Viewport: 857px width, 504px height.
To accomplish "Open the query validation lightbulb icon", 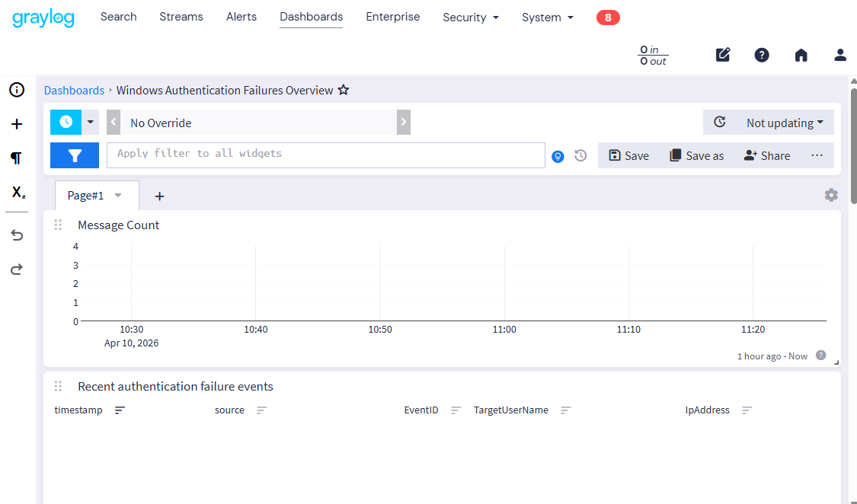I will point(558,157).
